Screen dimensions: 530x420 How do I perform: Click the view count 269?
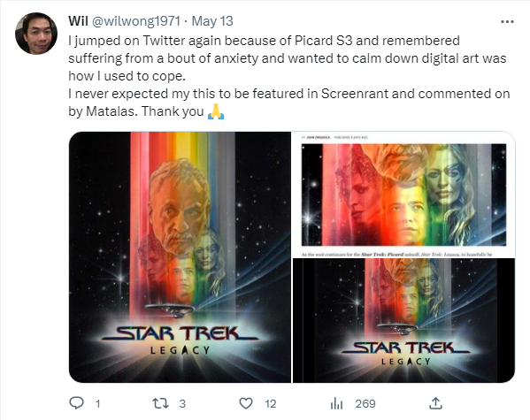(365, 403)
